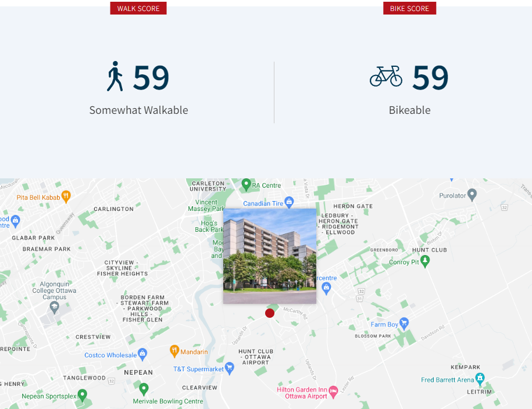The height and width of the screenshot is (409, 532).
Task: Select the Algonquin College campus marker
Action: click(55, 307)
